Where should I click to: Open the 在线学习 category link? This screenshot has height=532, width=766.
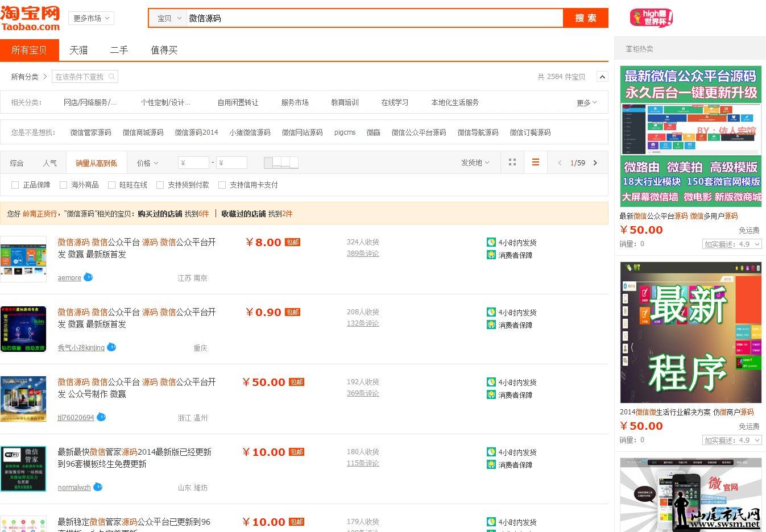(x=395, y=102)
